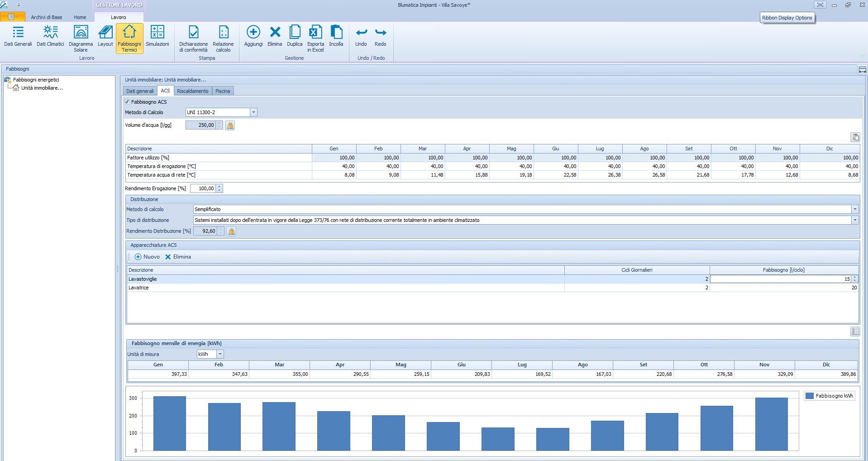Open the Metodo di Calcolo UNI 11300-2 dropdown
The height and width of the screenshot is (461, 868).
[x=253, y=112]
